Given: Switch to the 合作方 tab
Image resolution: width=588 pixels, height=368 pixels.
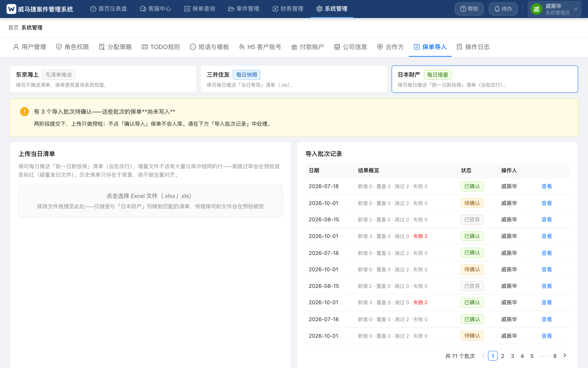Looking at the screenshot, I should coord(390,47).
